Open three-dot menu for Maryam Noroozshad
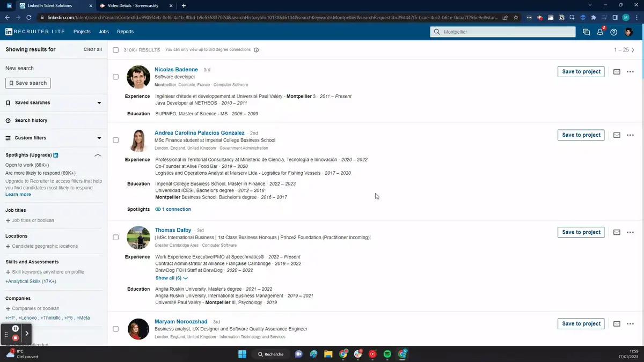The height and width of the screenshot is (362, 644). point(630,324)
